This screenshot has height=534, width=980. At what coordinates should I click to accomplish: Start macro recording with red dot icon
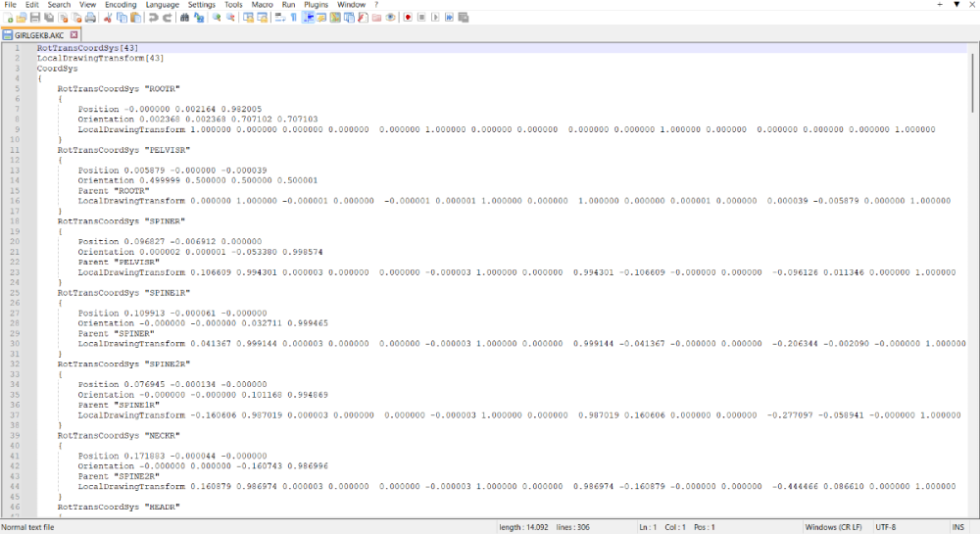408,18
